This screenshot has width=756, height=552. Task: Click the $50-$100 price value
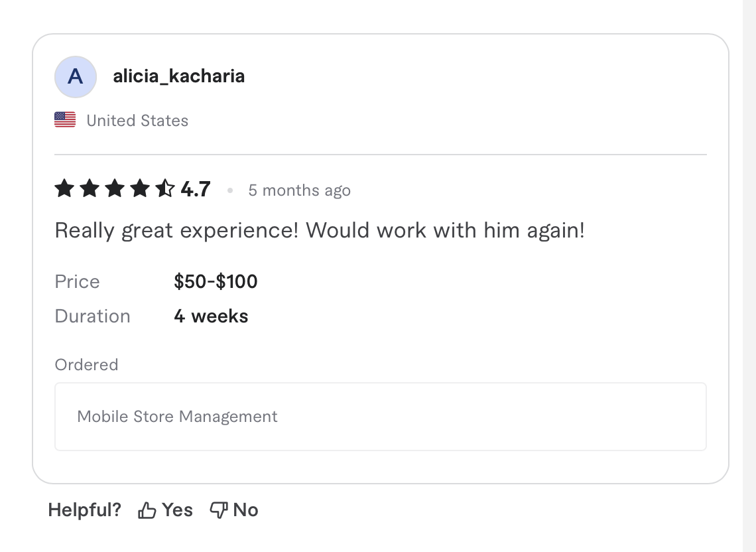pos(215,281)
